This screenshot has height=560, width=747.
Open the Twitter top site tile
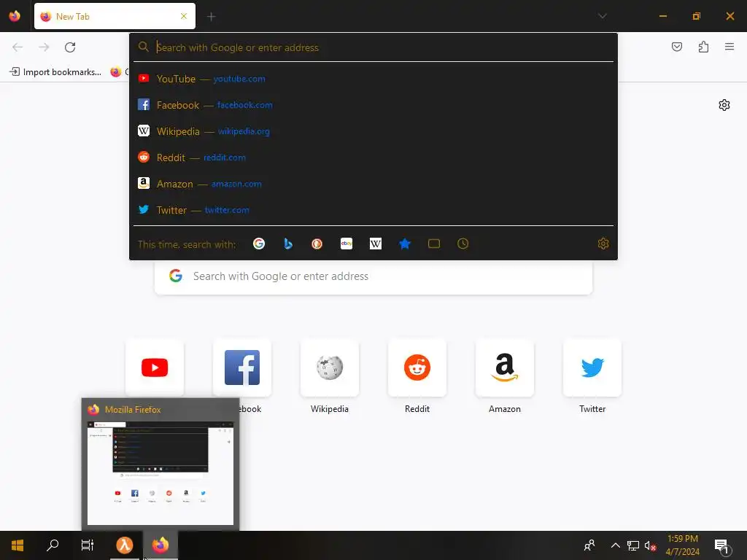[592, 367]
